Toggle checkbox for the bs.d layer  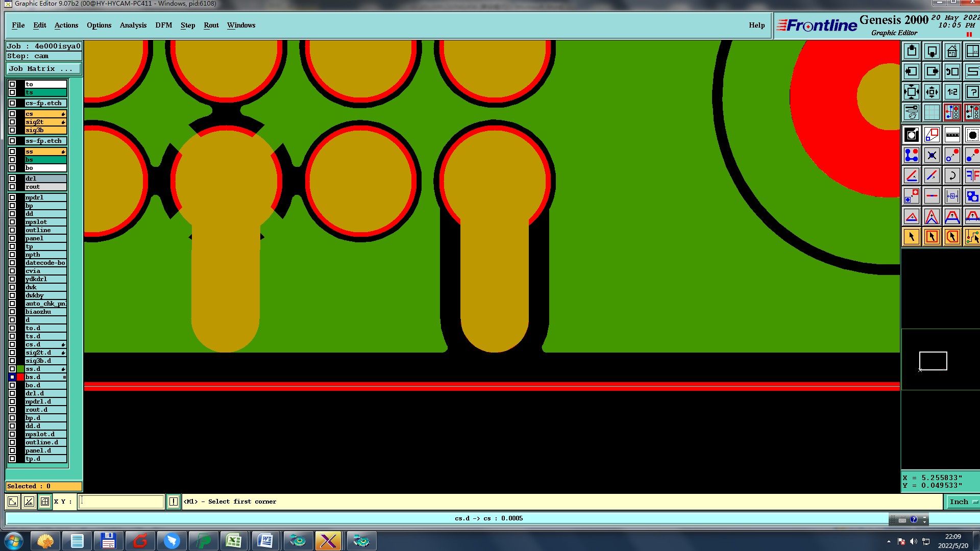coord(12,377)
